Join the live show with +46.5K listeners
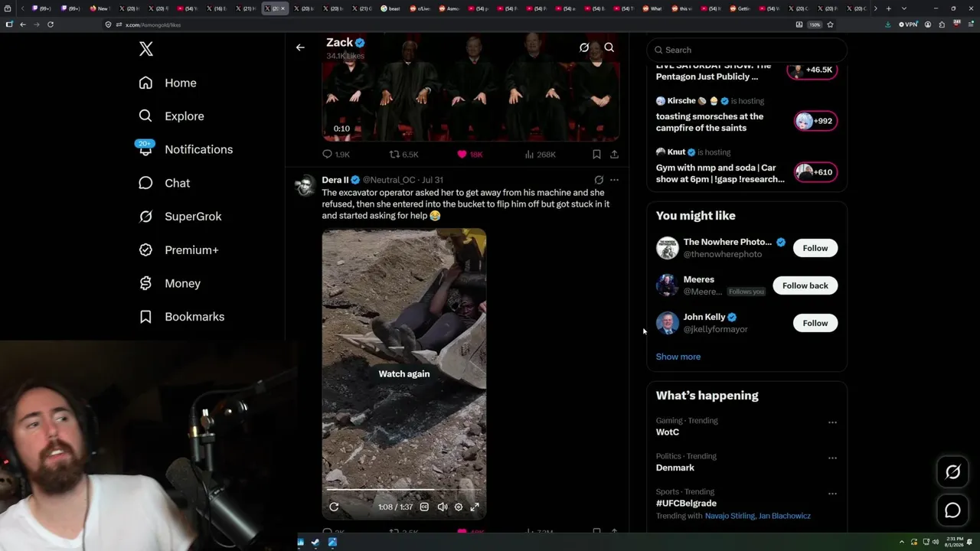This screenshot has height=551, width=980. 812,70
